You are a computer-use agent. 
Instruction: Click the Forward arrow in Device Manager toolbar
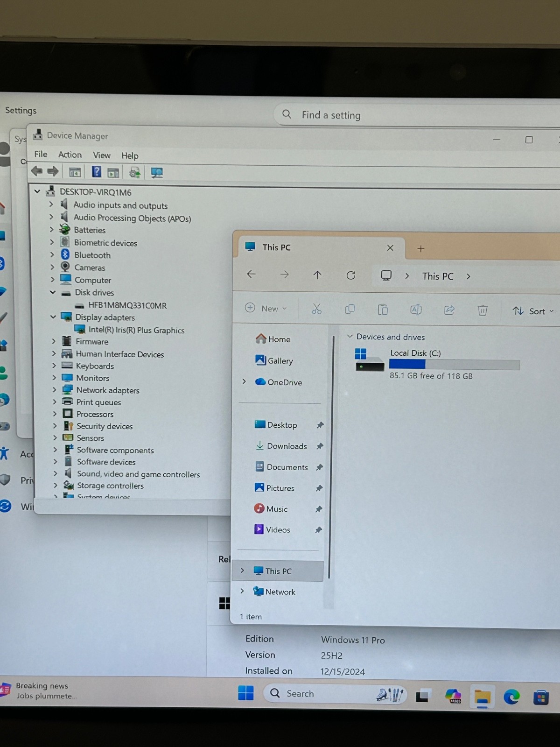click(x=53, y=171)
